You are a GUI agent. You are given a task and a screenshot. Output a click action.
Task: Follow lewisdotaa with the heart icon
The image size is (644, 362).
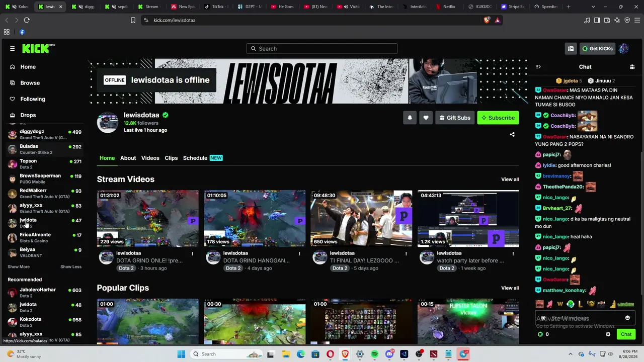point(426,118)
